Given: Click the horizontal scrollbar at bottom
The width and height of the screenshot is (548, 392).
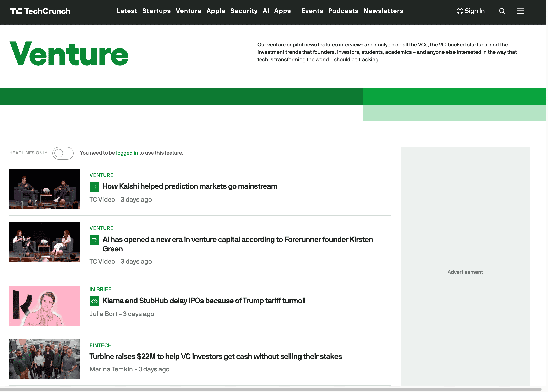Looking at the screenshot, I should [x=270, y=389].
